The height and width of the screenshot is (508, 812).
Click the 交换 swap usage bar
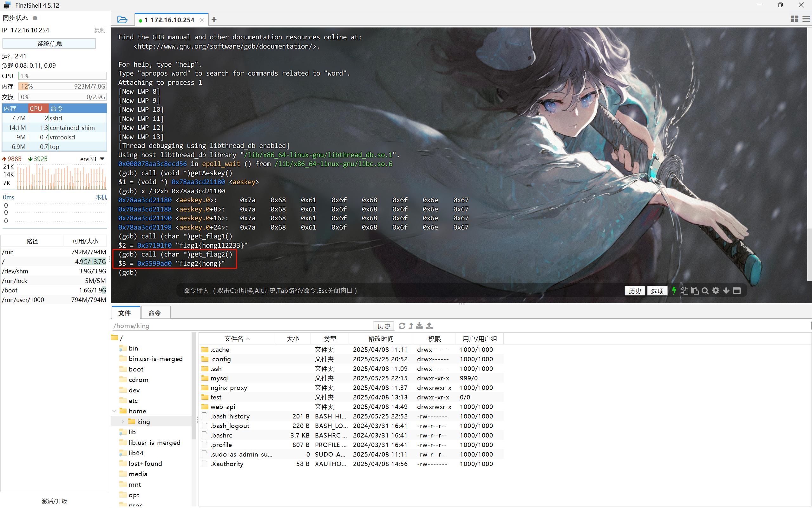[62, 97]
